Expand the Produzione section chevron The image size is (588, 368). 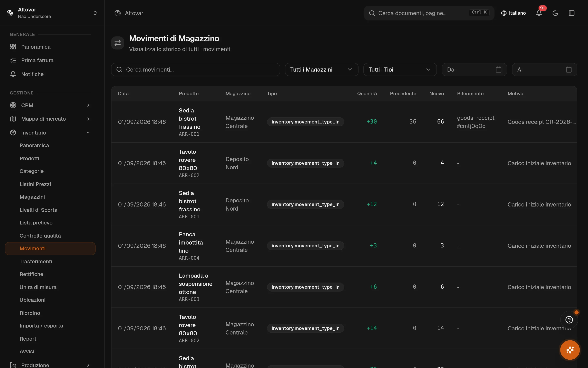[x=88, y=365]
